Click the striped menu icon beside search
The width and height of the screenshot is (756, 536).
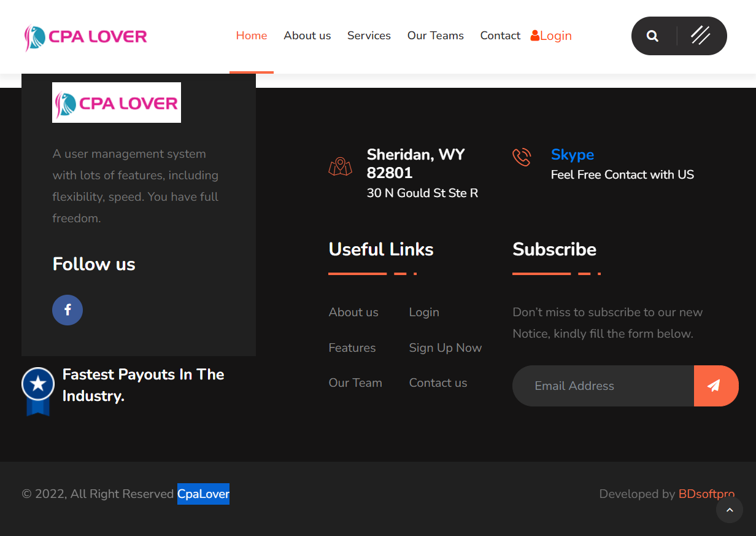coord(701,36)
